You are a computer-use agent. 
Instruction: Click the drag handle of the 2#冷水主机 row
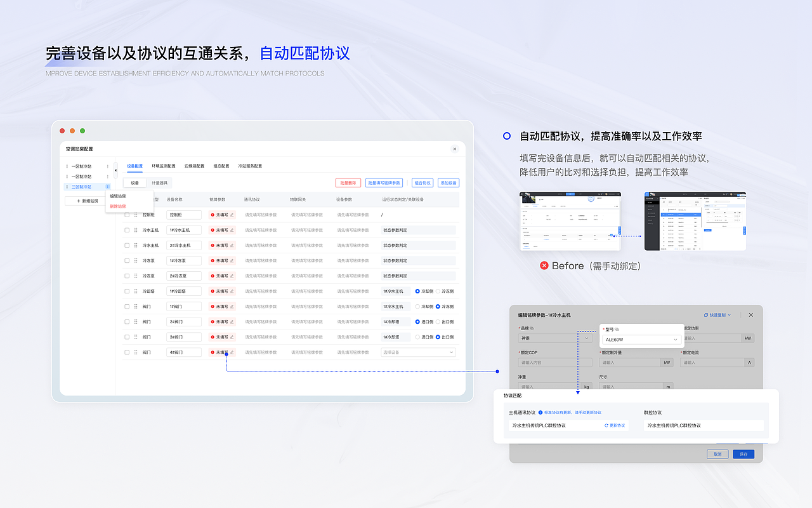(x=136, y=246)
